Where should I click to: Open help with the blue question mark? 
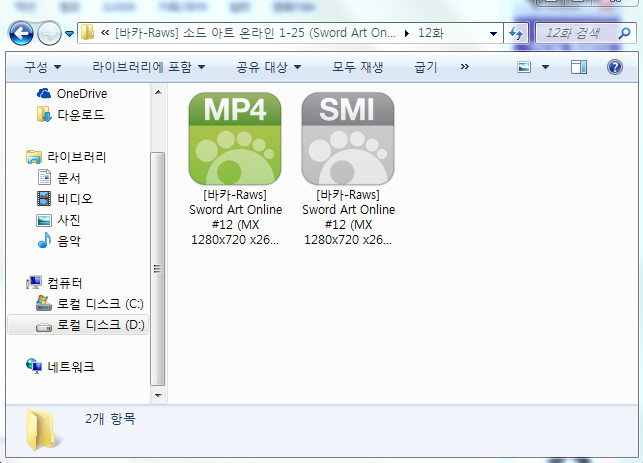click(x=615, y=67)
